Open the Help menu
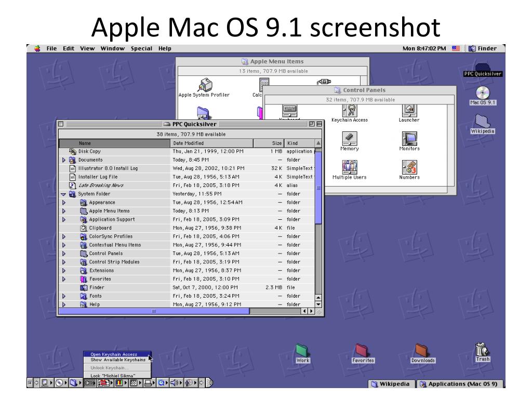 click(165, 48)
